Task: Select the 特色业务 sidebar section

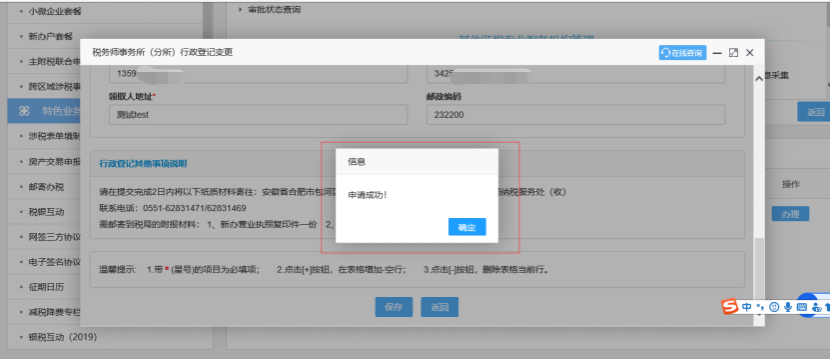Action: point(43,111)
